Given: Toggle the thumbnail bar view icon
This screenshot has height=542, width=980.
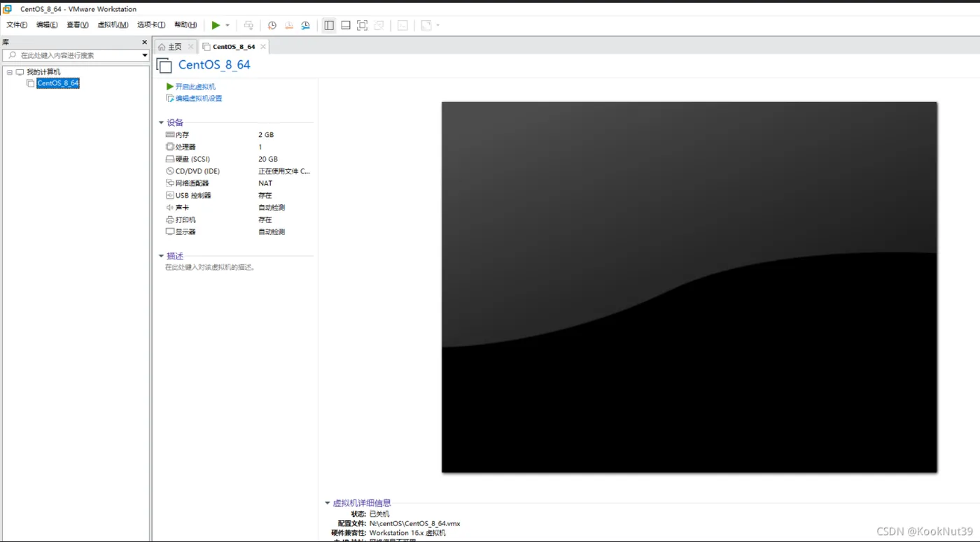Looking at the screenshot, I should (x=346, y=25).
